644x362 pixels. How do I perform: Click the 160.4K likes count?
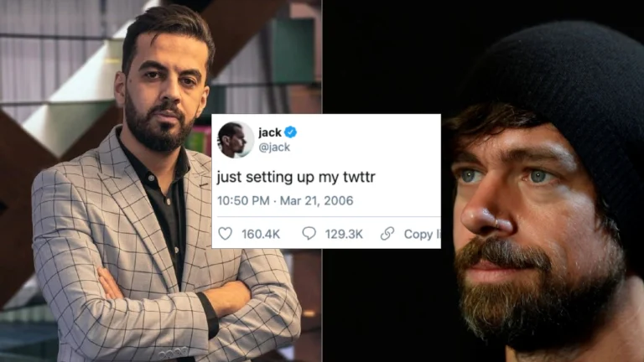(261, 235)
